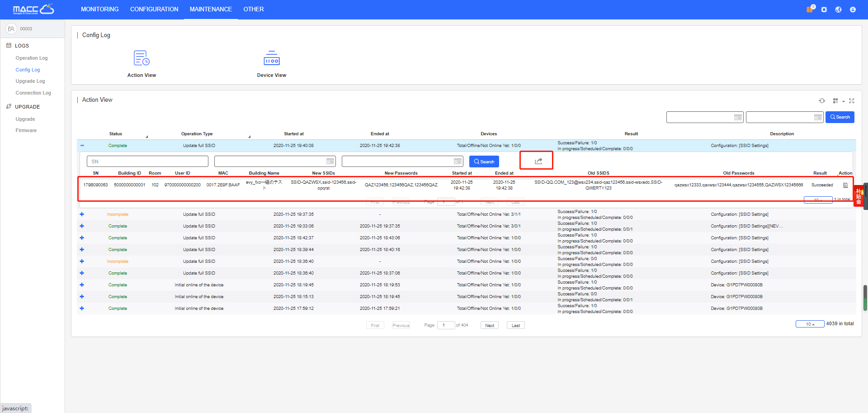Click Device: G1PD7PW00080B description at 18:19:45
This screenshot has width=868, height=413.
736,285
